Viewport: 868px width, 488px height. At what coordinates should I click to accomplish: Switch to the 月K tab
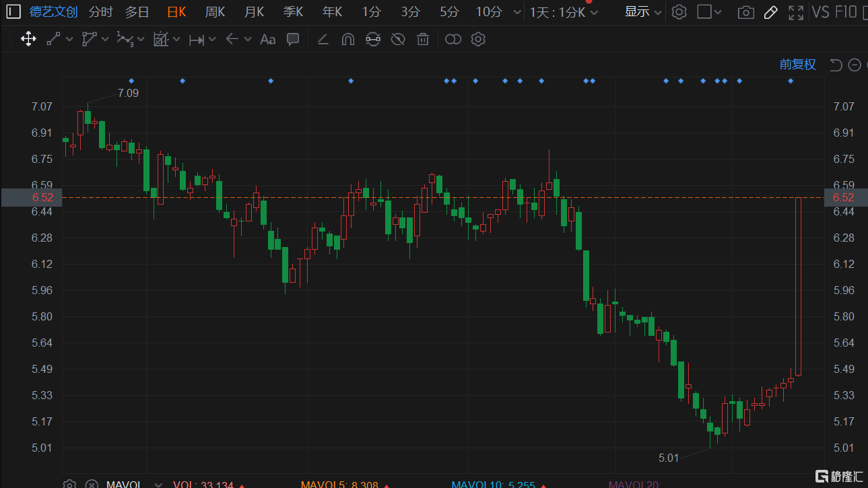pyautogui.click(x=254, y=12)
